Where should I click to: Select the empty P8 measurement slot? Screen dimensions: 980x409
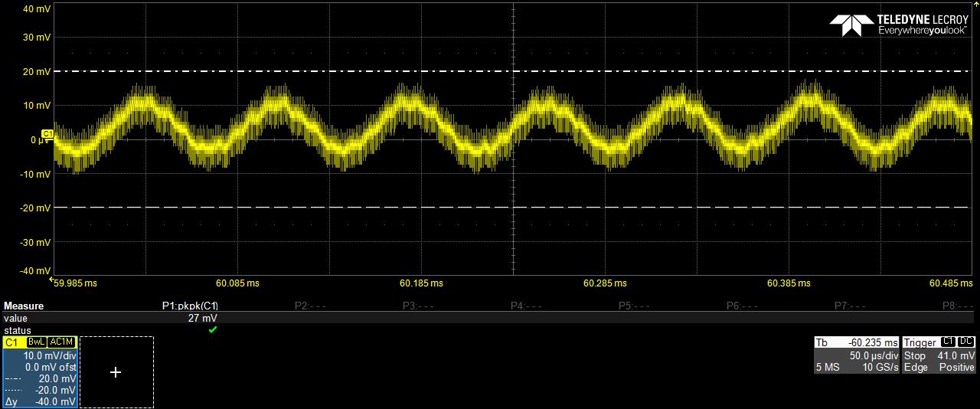coord(958,306)
